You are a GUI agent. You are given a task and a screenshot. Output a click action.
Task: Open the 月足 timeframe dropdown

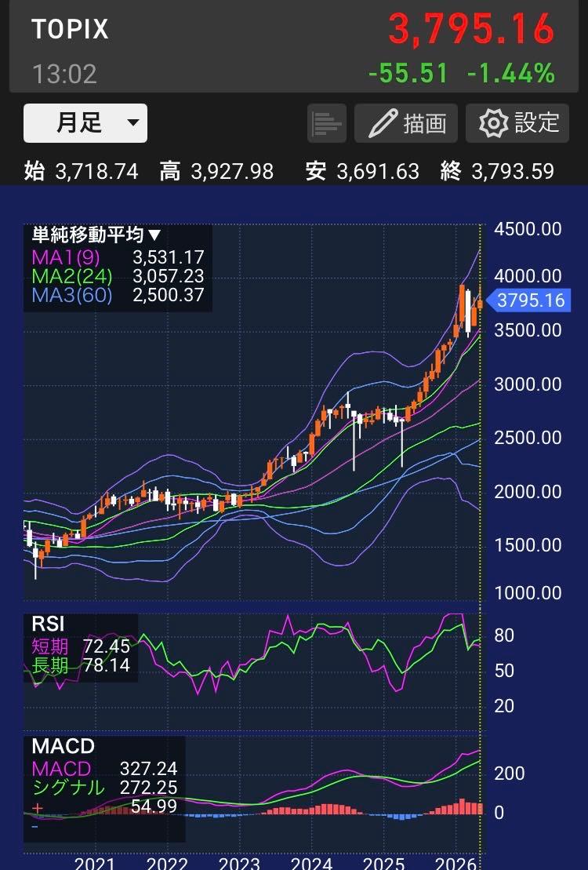click(85, 123)
